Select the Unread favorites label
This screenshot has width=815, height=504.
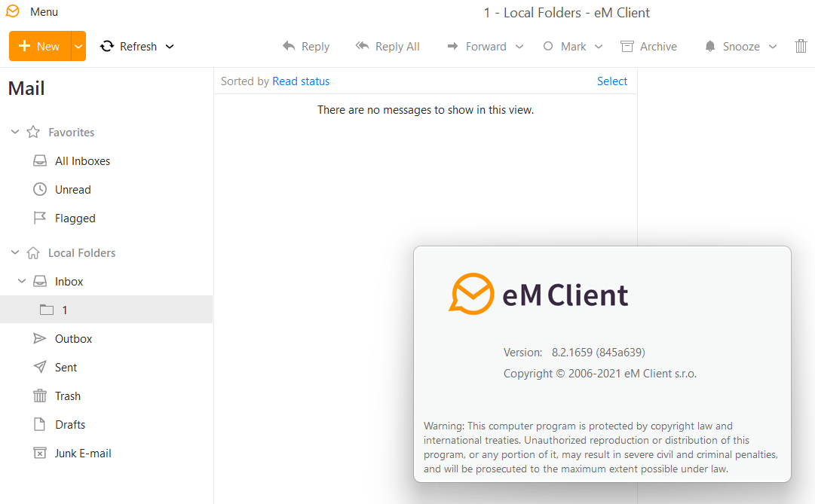[73, 190]
